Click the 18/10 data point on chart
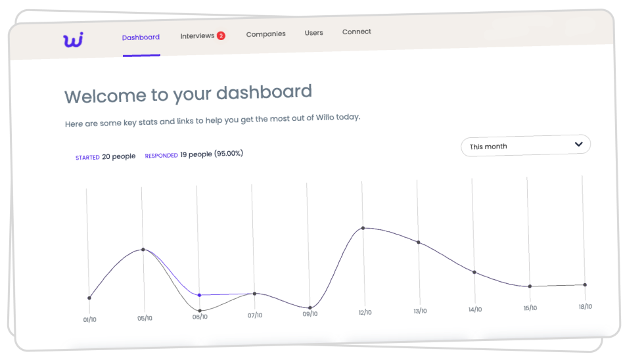This screenshot has width=644, height=362. coord(585,284)
